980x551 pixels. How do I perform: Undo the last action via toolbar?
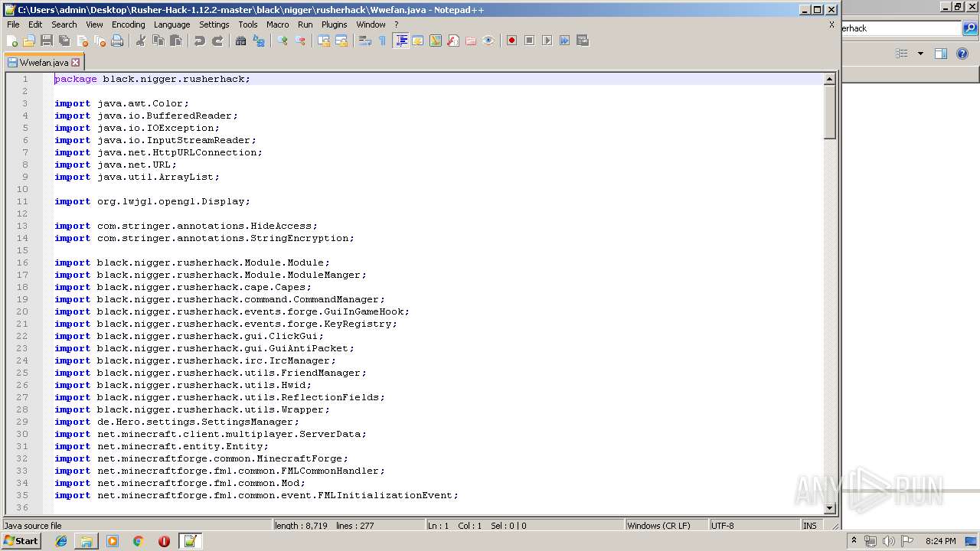tap(200, 41)
